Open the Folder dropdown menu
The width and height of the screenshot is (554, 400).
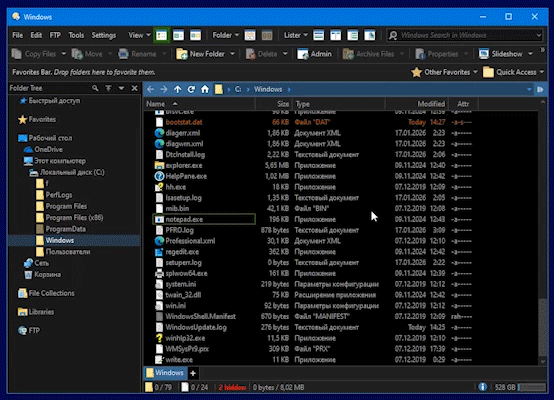point(225,35)
